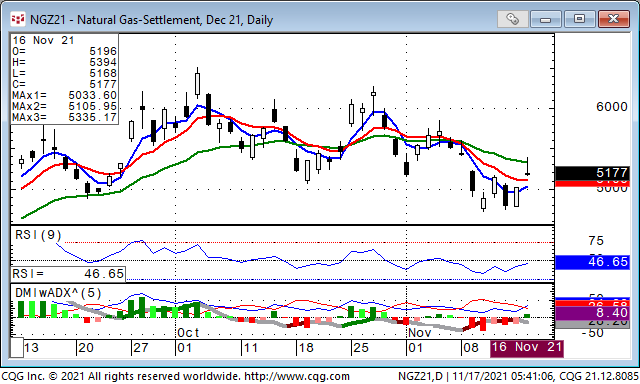This screenshot has height=384, width=640.
Task: Open the http://www.cqg.com link in footer
Action: pos(297,376)
